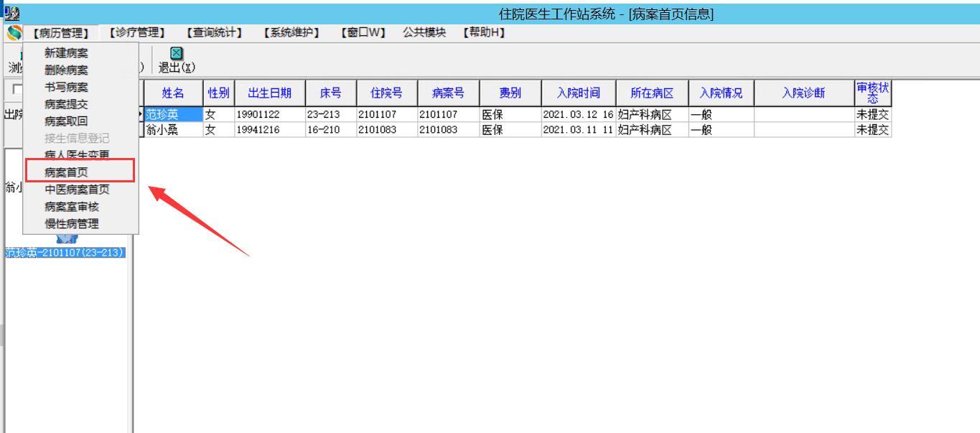The height and width of the screenshot is (433, 980).
Task: Click 未提交 status in 范珍英 row
Action: (x=872, y=115)
